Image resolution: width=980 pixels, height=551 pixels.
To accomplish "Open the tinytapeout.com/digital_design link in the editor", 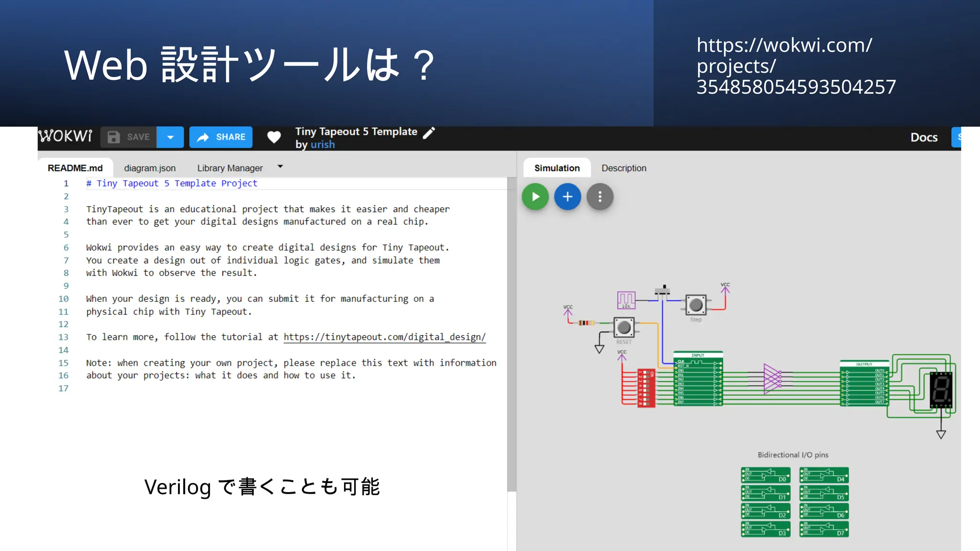I will click(x=384, y=337).
